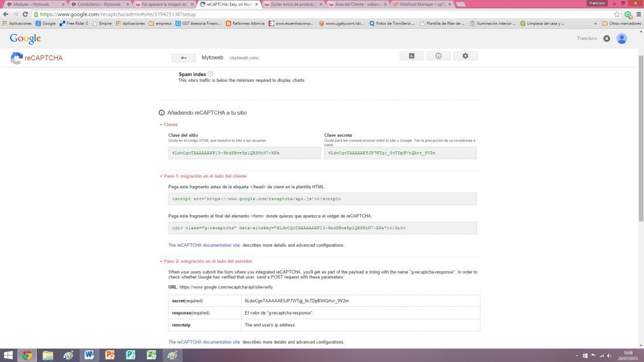Click the green extension icon beside the star
The image size is (644, 362).
628,15
